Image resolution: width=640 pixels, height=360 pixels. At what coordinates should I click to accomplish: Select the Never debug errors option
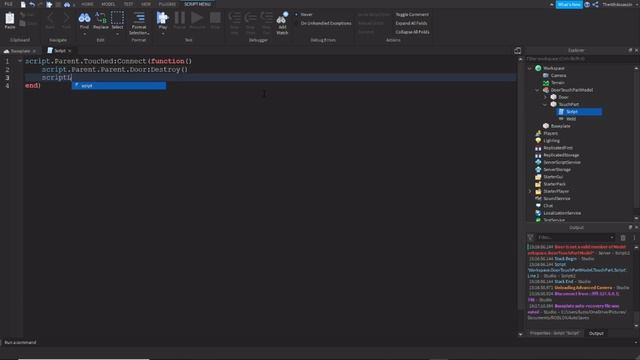pyautogui.click(x=304, y=14)
